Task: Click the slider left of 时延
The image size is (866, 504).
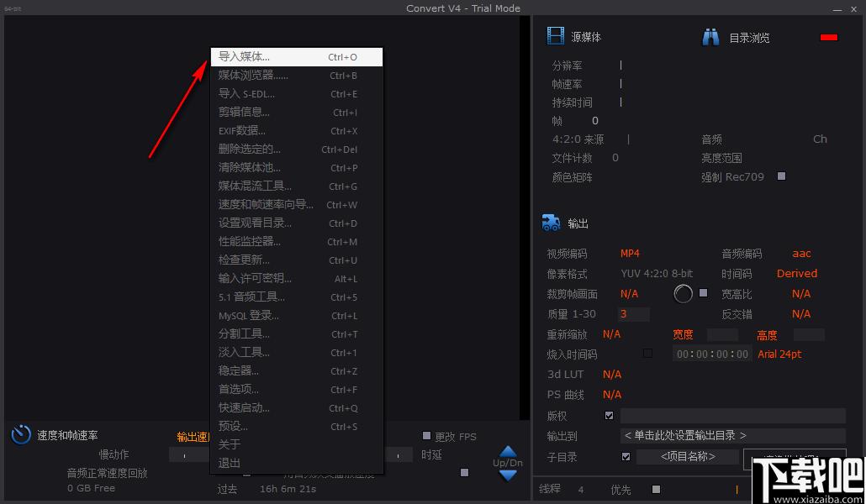Action: (x=399, y=455)
